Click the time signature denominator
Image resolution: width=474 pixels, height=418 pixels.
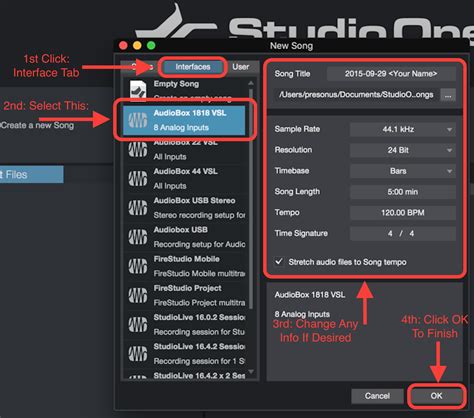pyautogui.click(x=412, y=234)
